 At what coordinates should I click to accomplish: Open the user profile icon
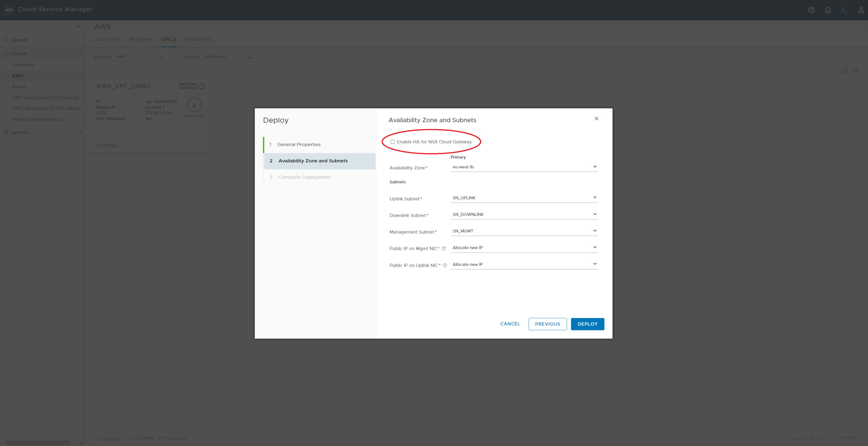[861, 10]
